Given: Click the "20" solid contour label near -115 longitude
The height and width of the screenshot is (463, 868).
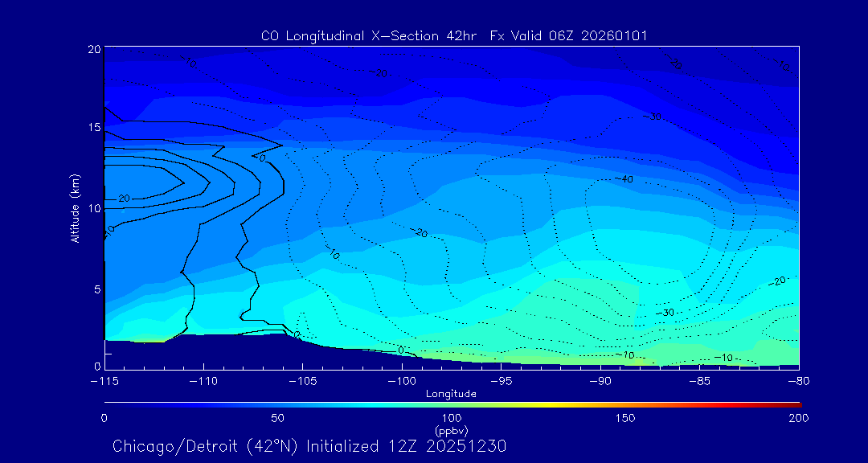Looking at the screenshot, I should tap(124, 199).
